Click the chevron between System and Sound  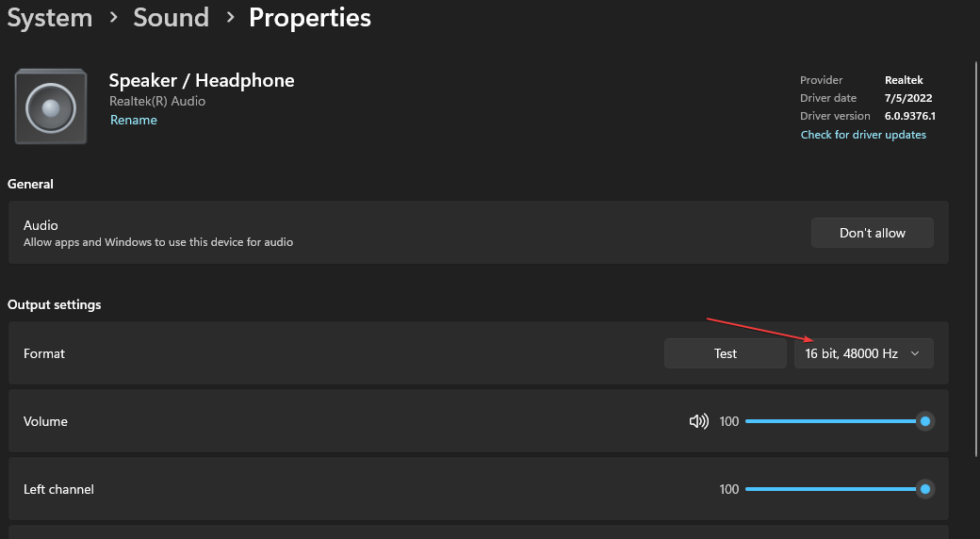tap(113, 18)
